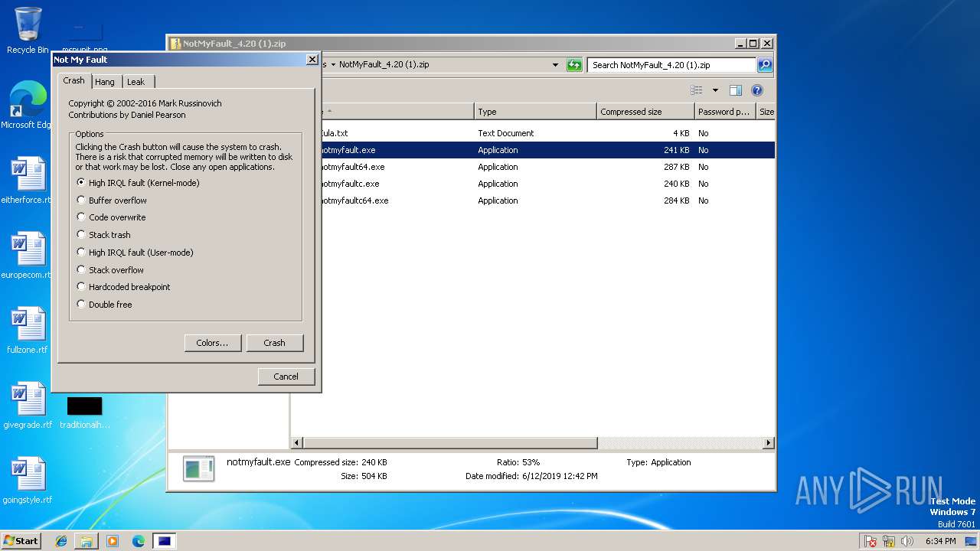Toggle the preview pane icon

point(735,90)
